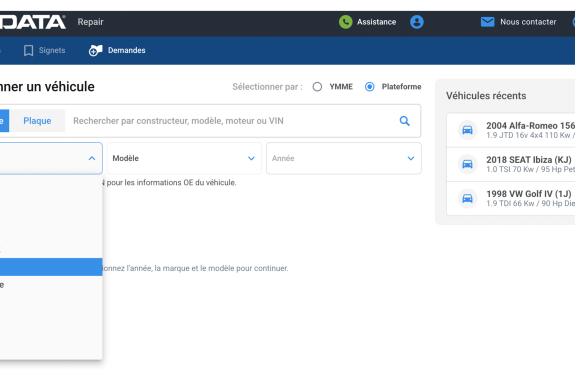The image size is (575, 383).
Task: Select the Plateforme radio option
Action: coord(370,87)
